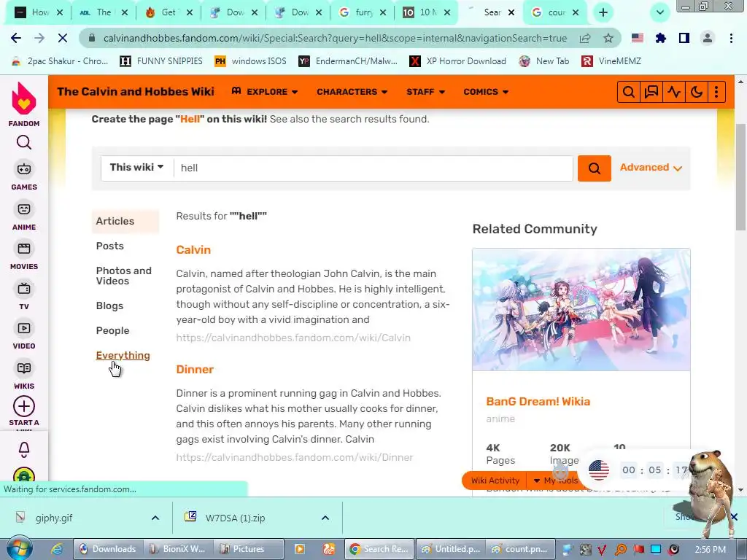Viewport: 747px width, 560px height.
Task: Open My Tools menu in bottom bar
Action: 555,481
